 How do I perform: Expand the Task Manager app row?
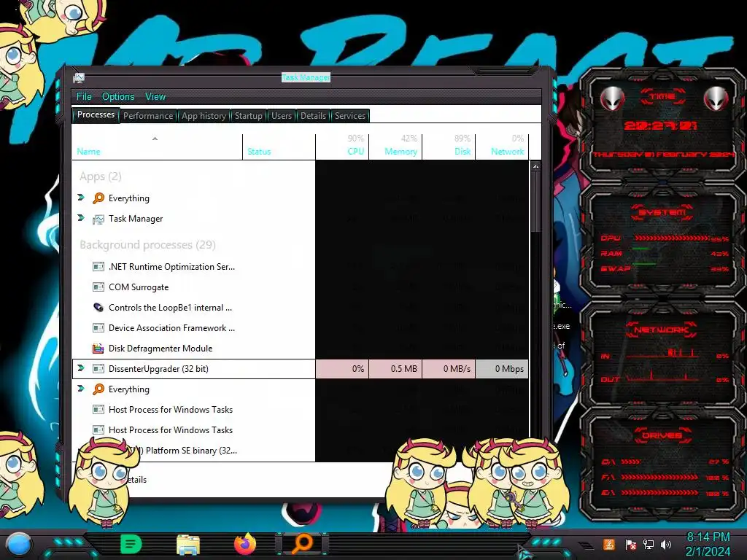(81, 217)
